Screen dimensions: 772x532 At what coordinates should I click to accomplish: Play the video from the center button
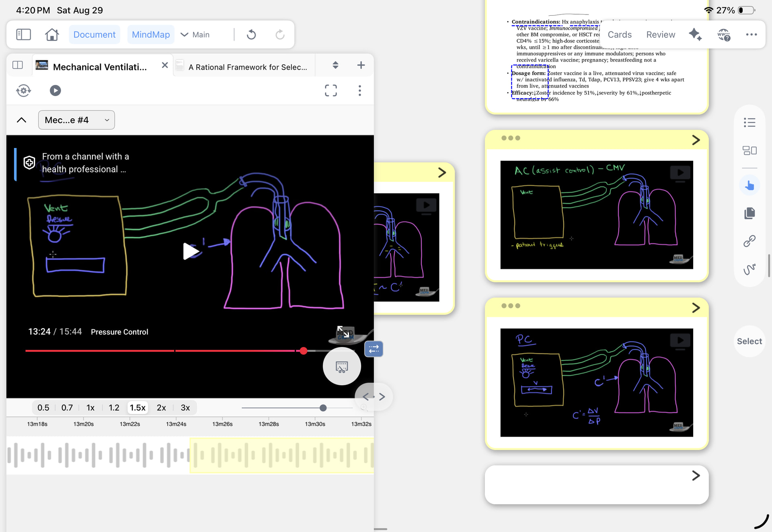pyautogui.click(x=191, y=251)
